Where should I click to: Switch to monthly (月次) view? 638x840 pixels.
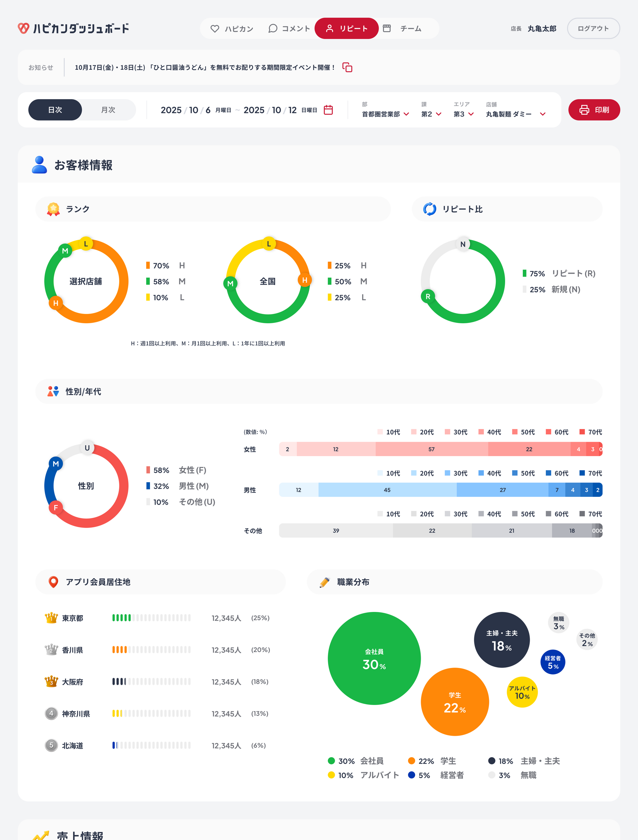108,110
